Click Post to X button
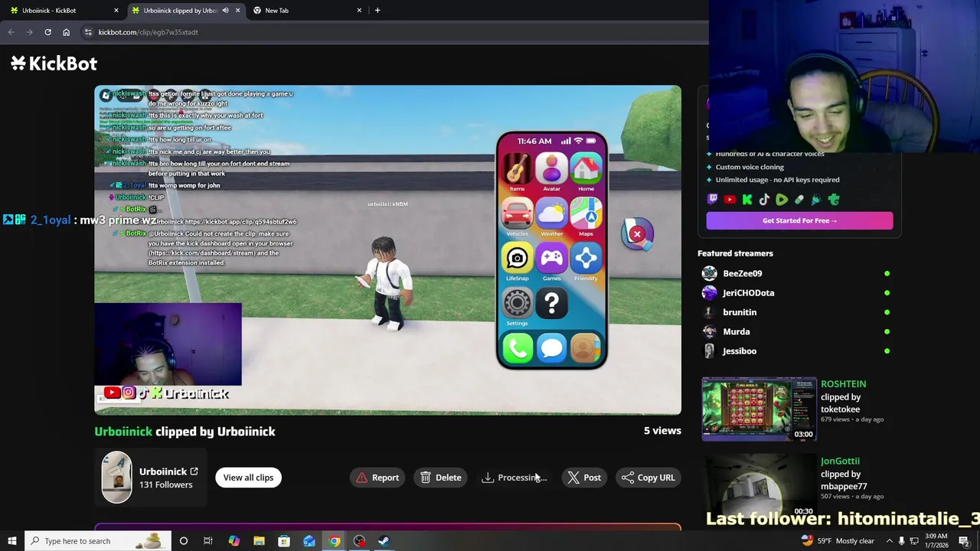The image size is (980, 551). coord(584,478)
